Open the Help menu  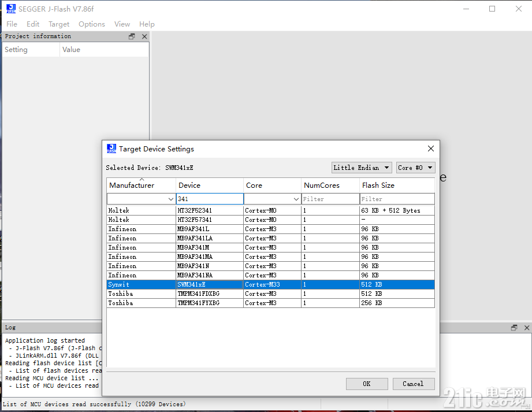147,24
